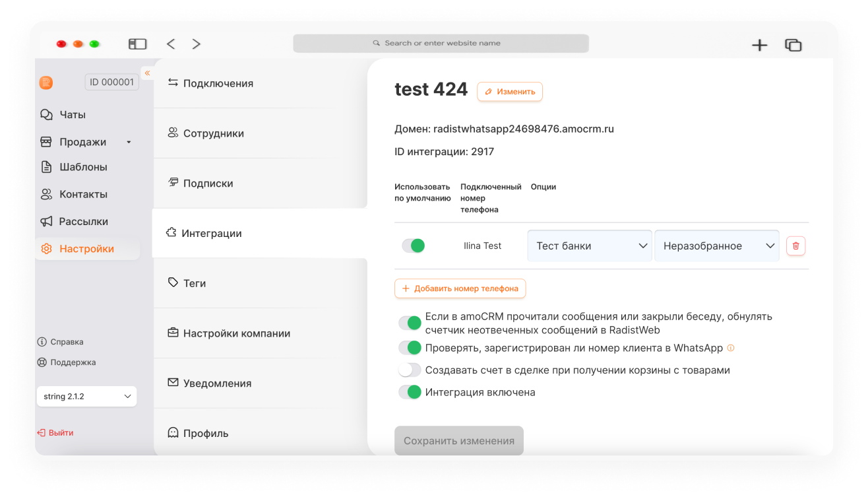Open Сотрудники settings section
Image resolution: width=868 pixels, height=499 pixels.
[x=260, y=133]
